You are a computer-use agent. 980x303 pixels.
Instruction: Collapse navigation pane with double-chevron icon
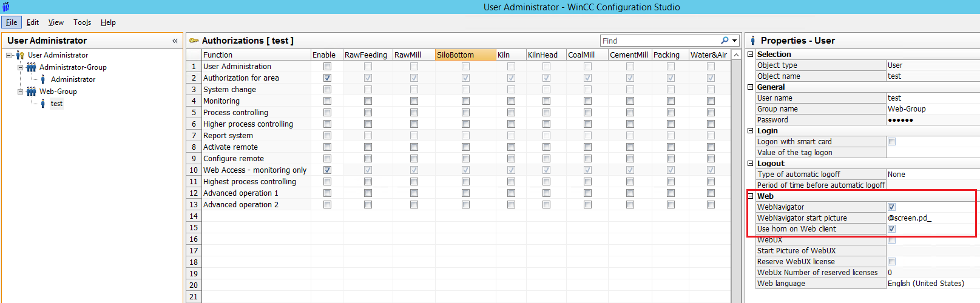(x=175, y=41)
